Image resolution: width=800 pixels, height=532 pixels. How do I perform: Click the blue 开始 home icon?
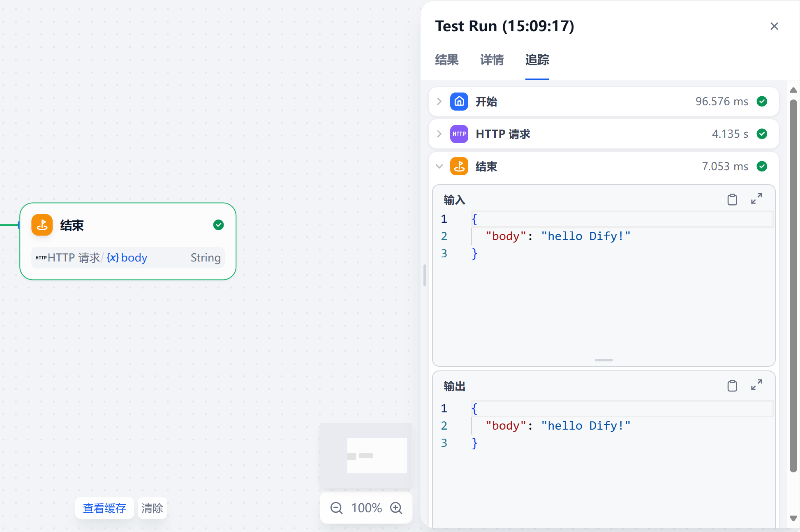point(459,102)
